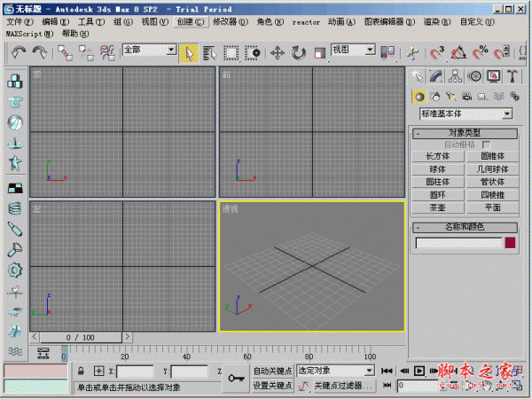Open the 视图 reference coordinate dropdown
The height and width of the screenshot is (399, 532).
pos(353,51)
